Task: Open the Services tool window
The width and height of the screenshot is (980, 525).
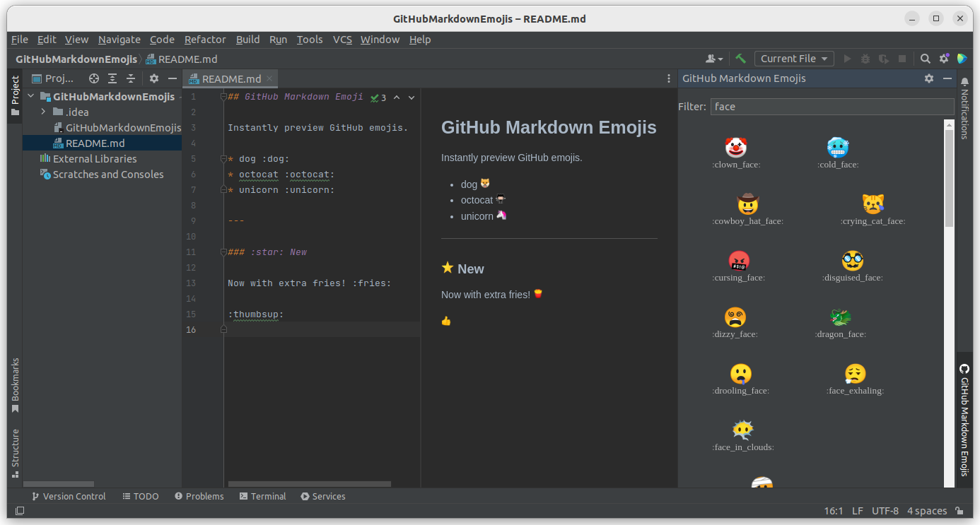Action: (323, 497)
